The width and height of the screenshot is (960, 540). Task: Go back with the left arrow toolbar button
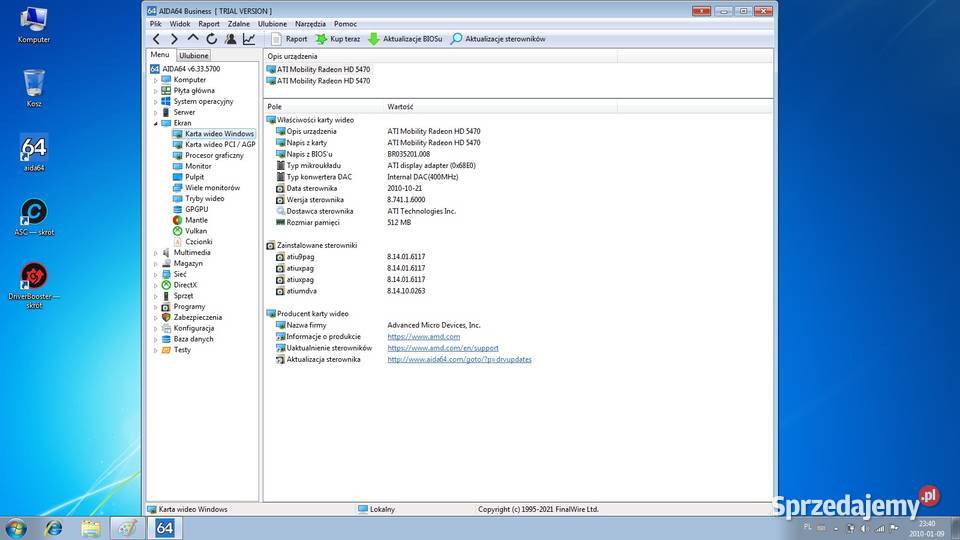(x=156, y=39)
